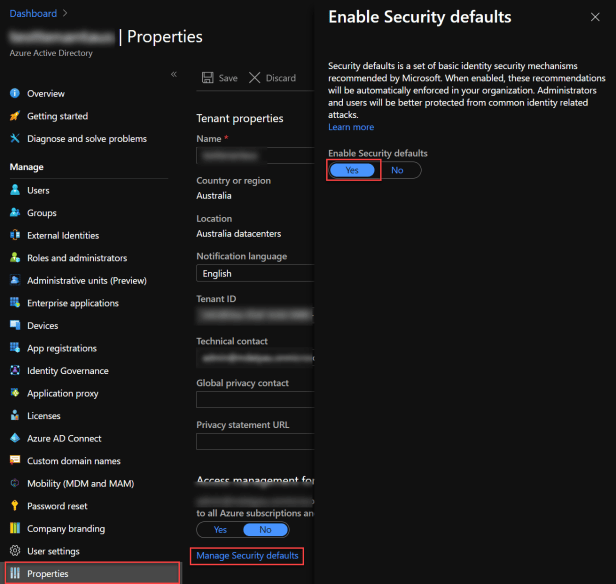Click the Users person icon
Viewport: 616px width, 584px height.
point(15,190)
